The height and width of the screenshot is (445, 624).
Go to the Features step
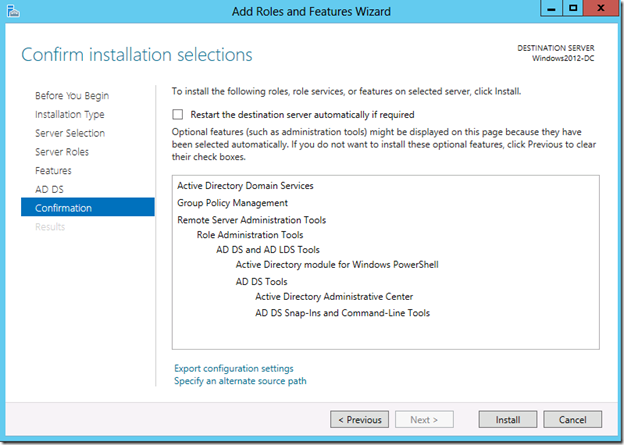click(x=53, y=170)
